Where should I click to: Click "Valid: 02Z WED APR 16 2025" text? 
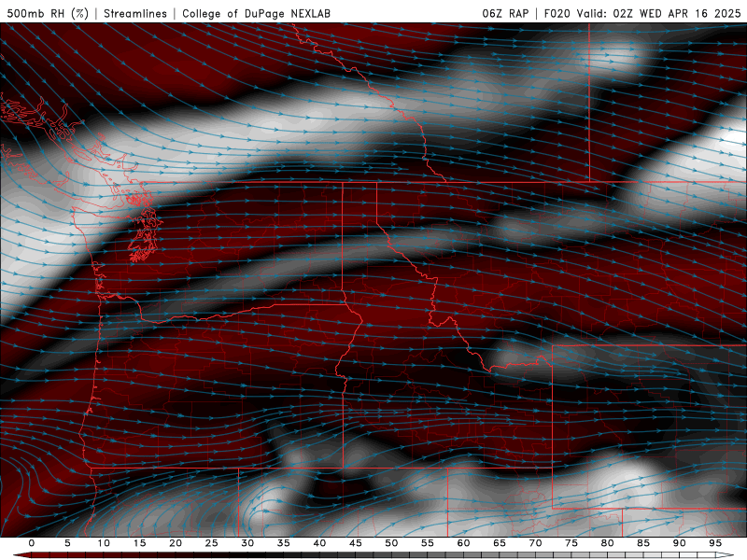(659, 13)
